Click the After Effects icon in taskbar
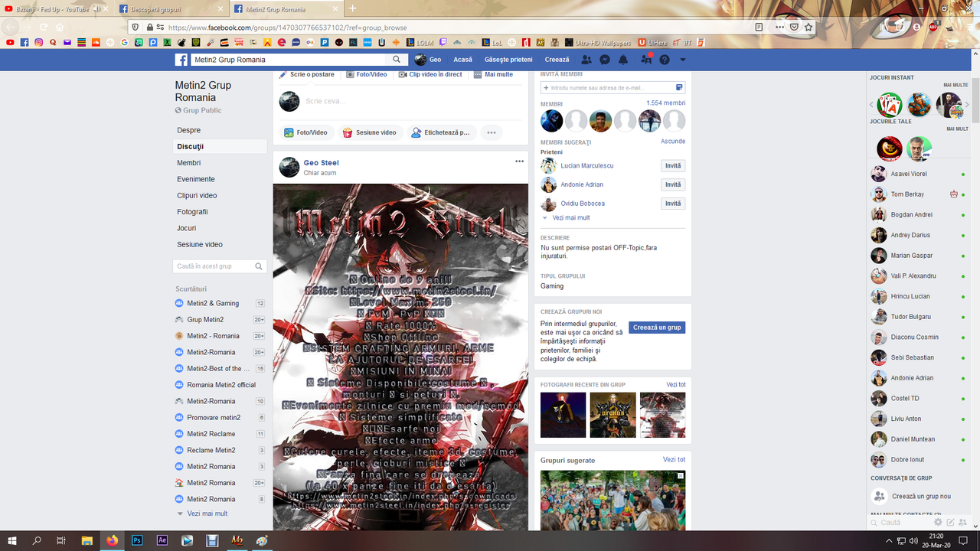The width and height of the screenshot is (980, 551). (x=162, y=540)
